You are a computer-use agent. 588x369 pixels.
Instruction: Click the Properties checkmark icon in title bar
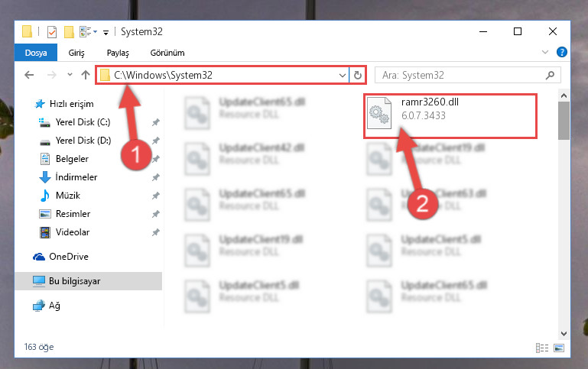click(x=52, y=32)
